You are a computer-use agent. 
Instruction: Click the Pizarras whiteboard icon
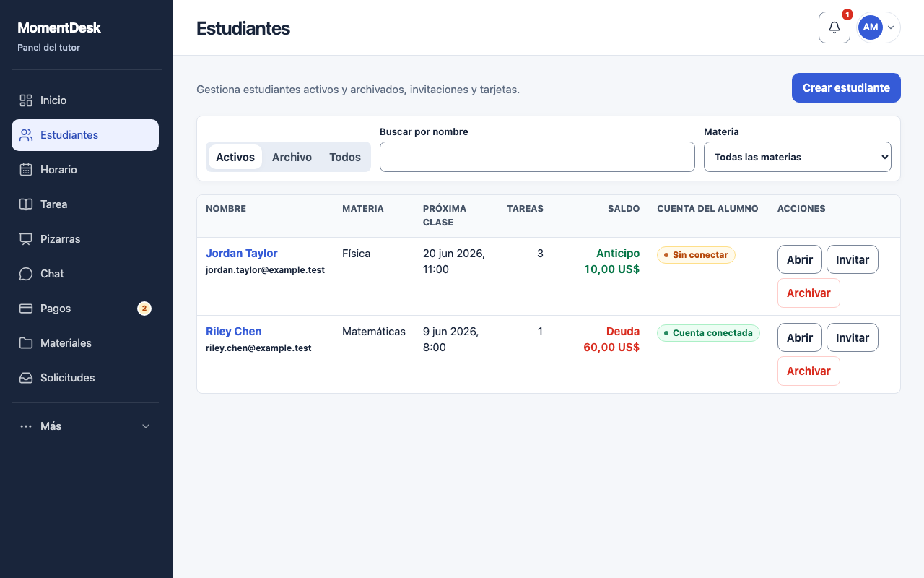point(26,239)
